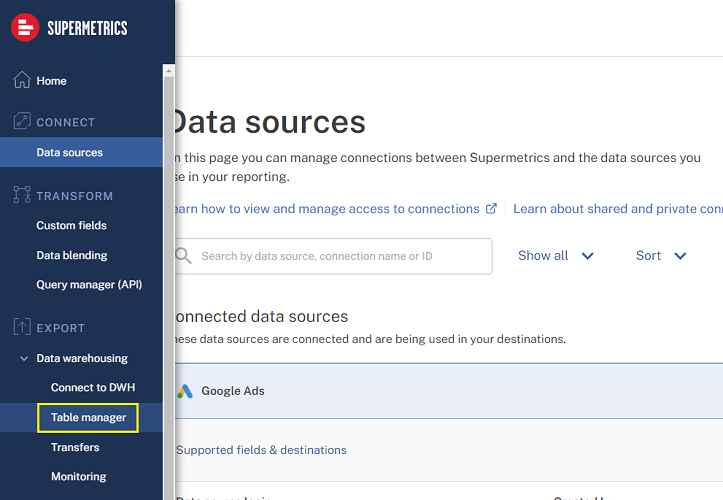Click the EXPORT section heading
The height and width of the screenshot is (500, 723).
(60, 328)
